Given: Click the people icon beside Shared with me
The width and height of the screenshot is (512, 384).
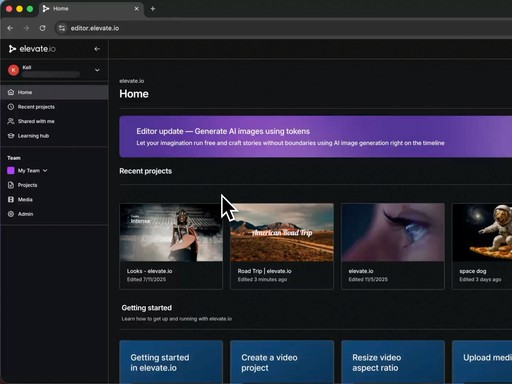Looking at the screenshot, I should [x=11, y=121].
